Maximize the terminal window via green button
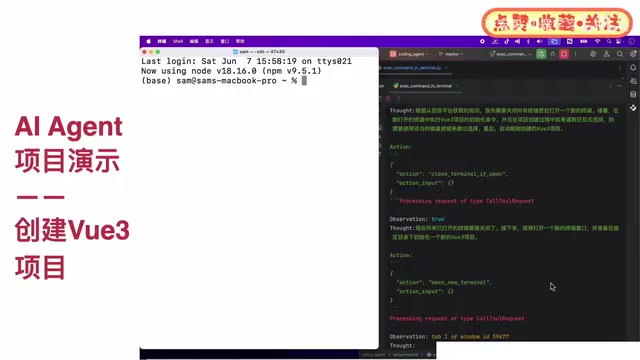The image size is (640, 360). click(x=158, y=52)
